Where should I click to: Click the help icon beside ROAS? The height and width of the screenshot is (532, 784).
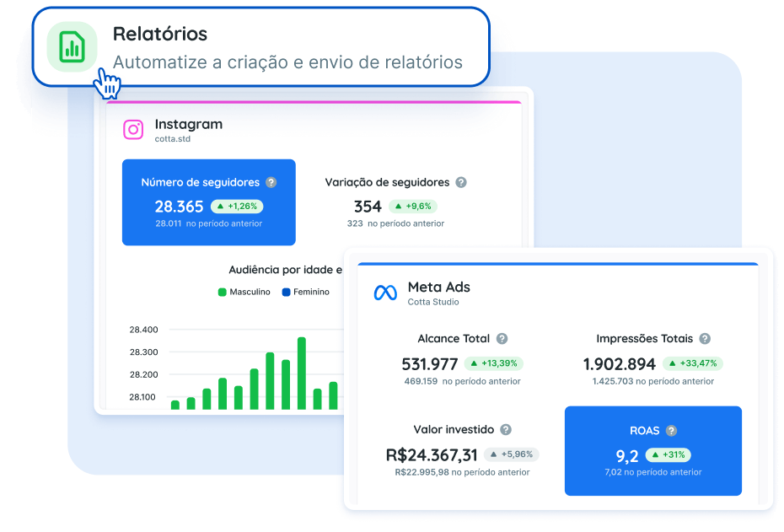(671, 430)
